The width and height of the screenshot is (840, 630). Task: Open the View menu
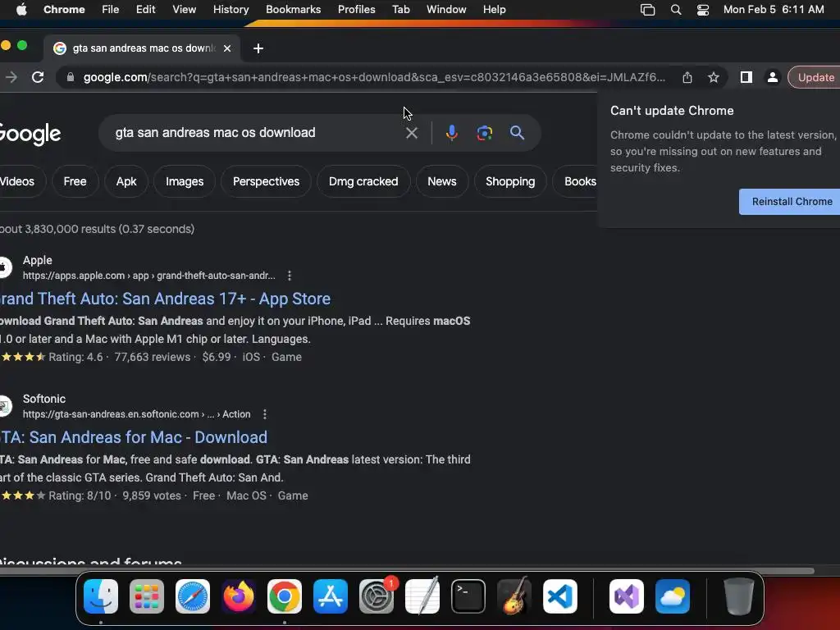click(184, 10)
